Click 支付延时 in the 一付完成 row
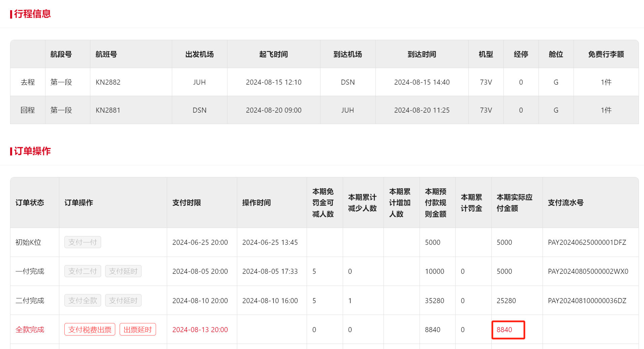Image resolution: width=644 pixels, height=349 pixels. pyautogui.click(x=123, y=271)
